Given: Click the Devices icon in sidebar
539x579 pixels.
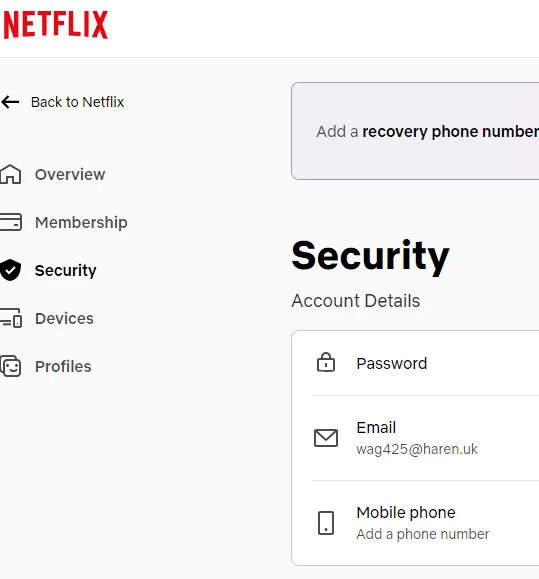Looking at the screenshot, I should 11,318.
